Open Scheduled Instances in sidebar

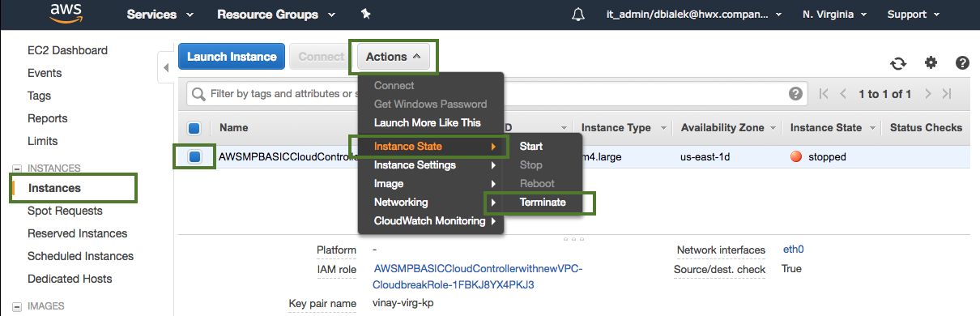click(80, 256)
